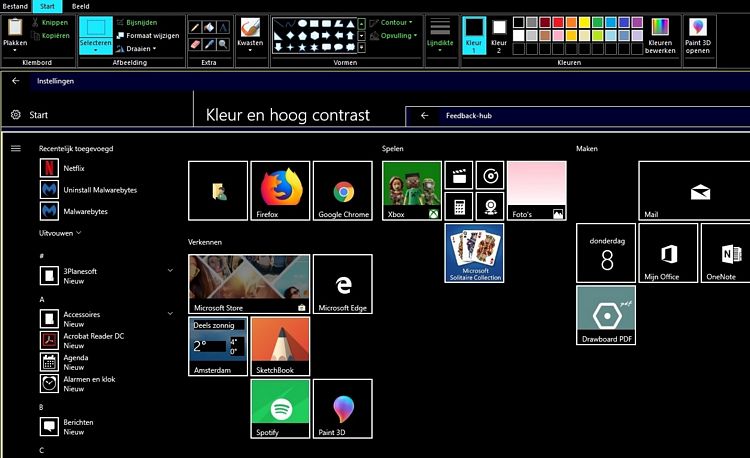Click the Kleuren bewerken rainbow icon
750x458 pixels.
(660, 27)
